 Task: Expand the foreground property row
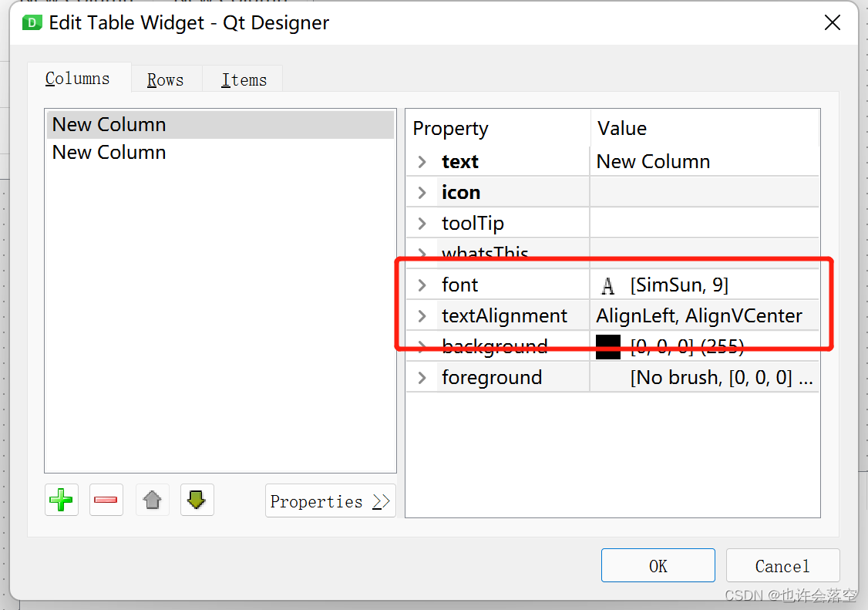(x=422, y=377)
